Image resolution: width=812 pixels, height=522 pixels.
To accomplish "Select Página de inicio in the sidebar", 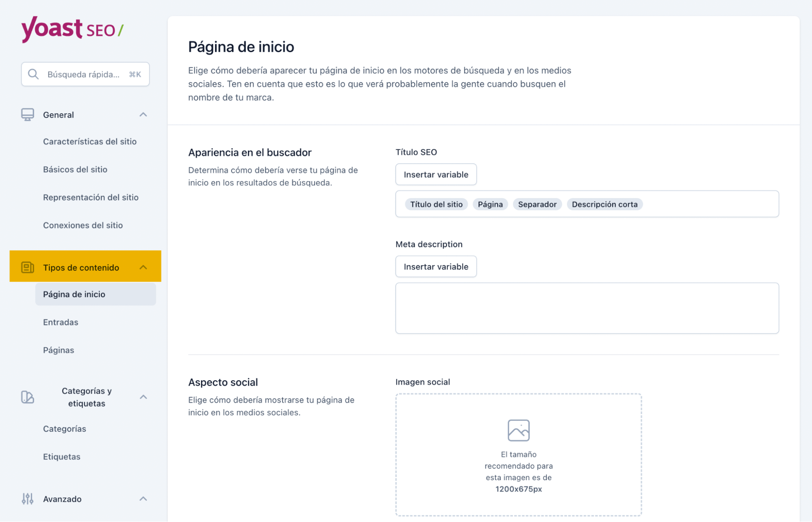I will 74,294.
